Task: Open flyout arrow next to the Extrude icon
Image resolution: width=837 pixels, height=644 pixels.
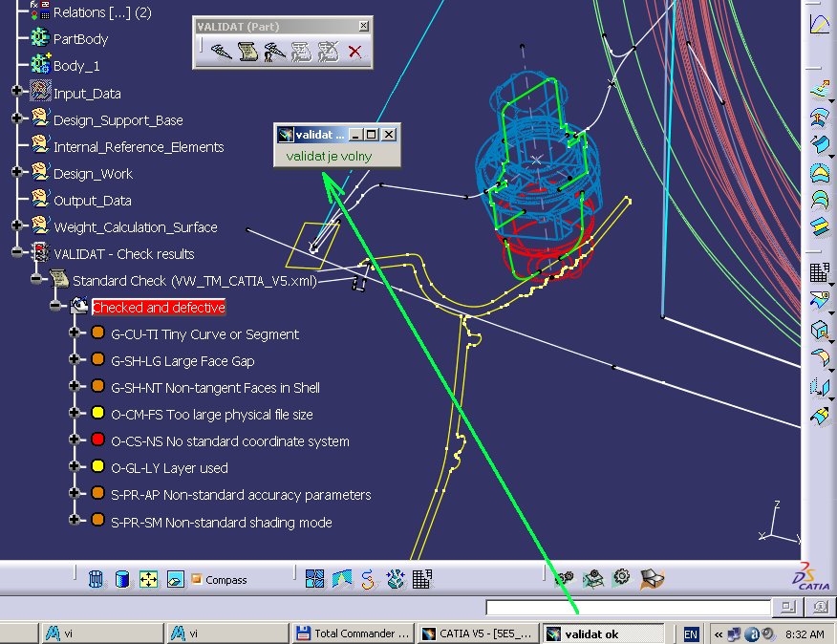Action: tap(831, 101)
